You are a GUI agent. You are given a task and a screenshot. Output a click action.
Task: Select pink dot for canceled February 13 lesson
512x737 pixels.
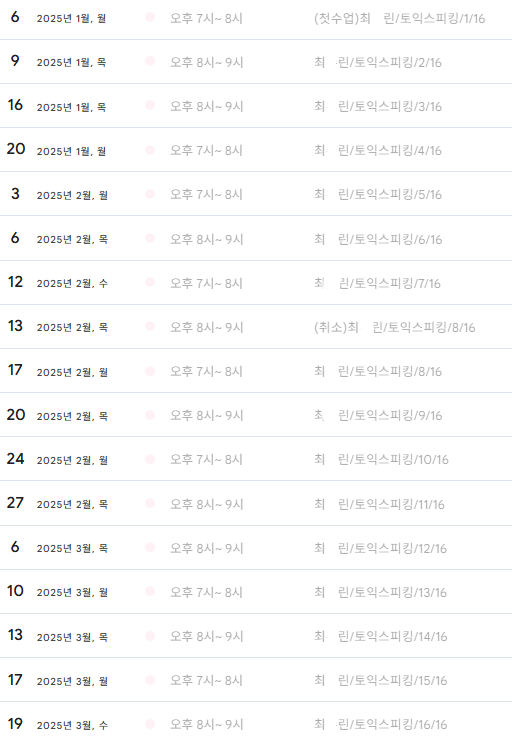click(150, 326)
